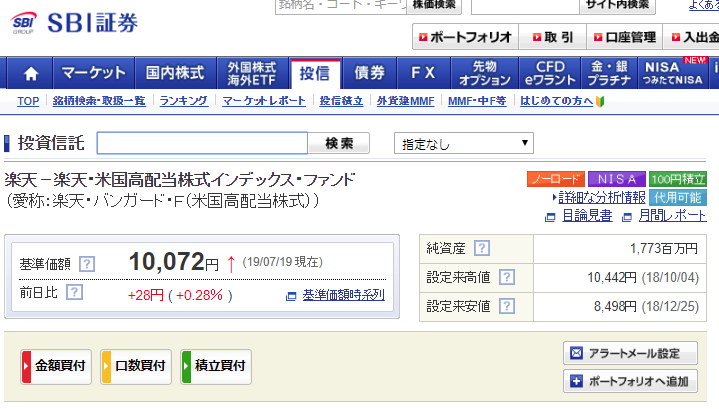Click ポートフォリオへ追加 button
The height and width of the screenshot is (409, 719).
point(630,381)
